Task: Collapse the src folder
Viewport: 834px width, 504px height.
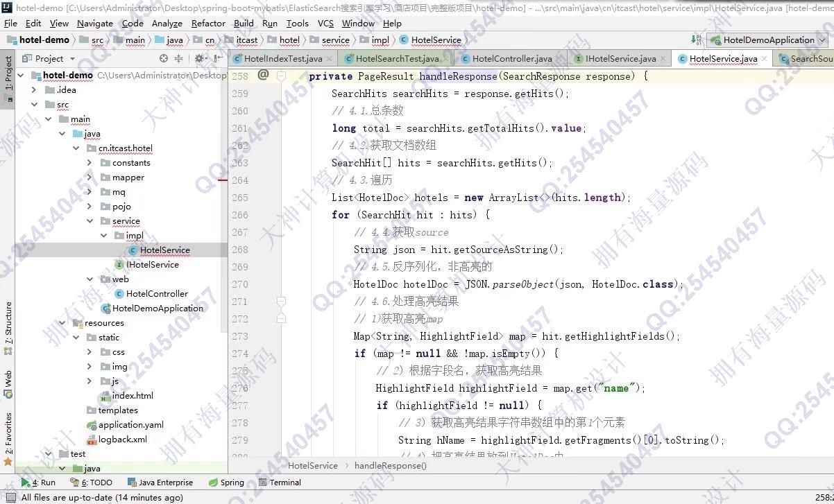Action: pyautogui.click(x=34, y=105)
